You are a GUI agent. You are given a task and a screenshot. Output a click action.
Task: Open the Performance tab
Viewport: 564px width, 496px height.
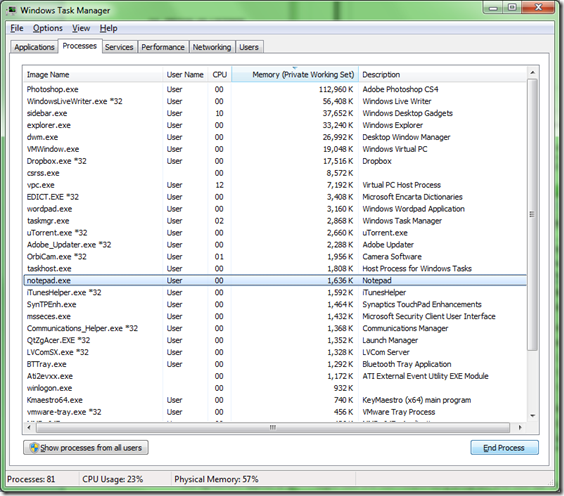[163, 47]
